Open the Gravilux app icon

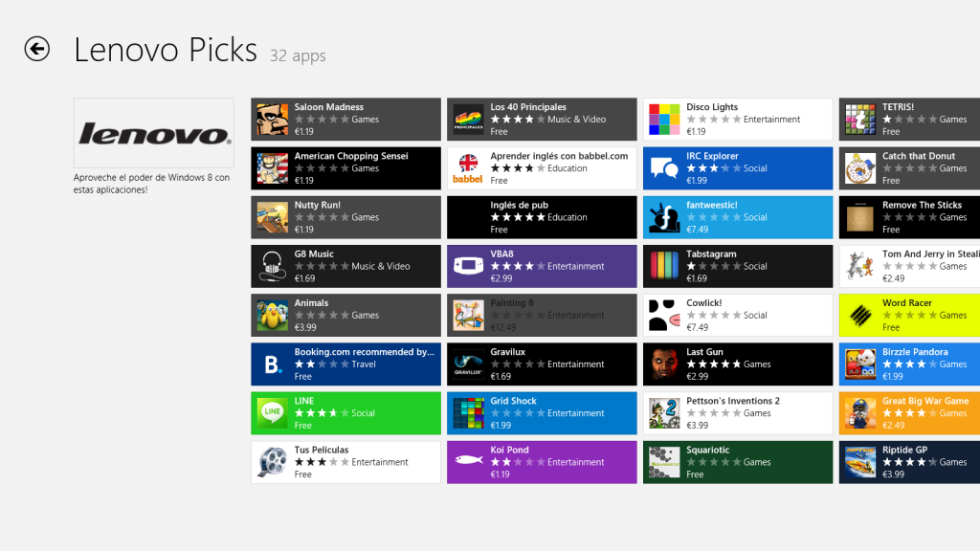[468, 364]
